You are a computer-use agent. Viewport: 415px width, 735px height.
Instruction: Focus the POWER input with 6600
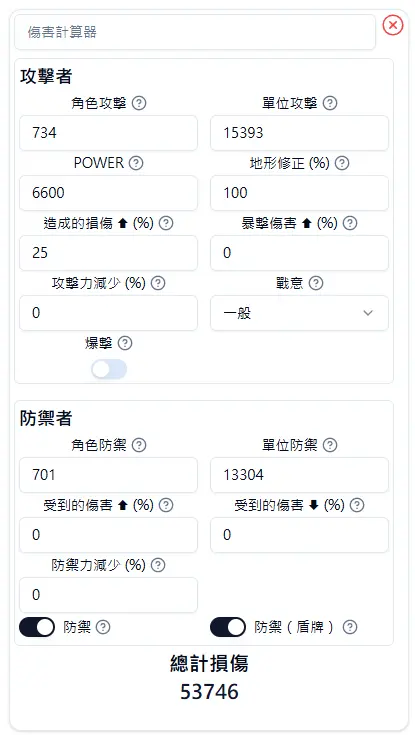108,193
